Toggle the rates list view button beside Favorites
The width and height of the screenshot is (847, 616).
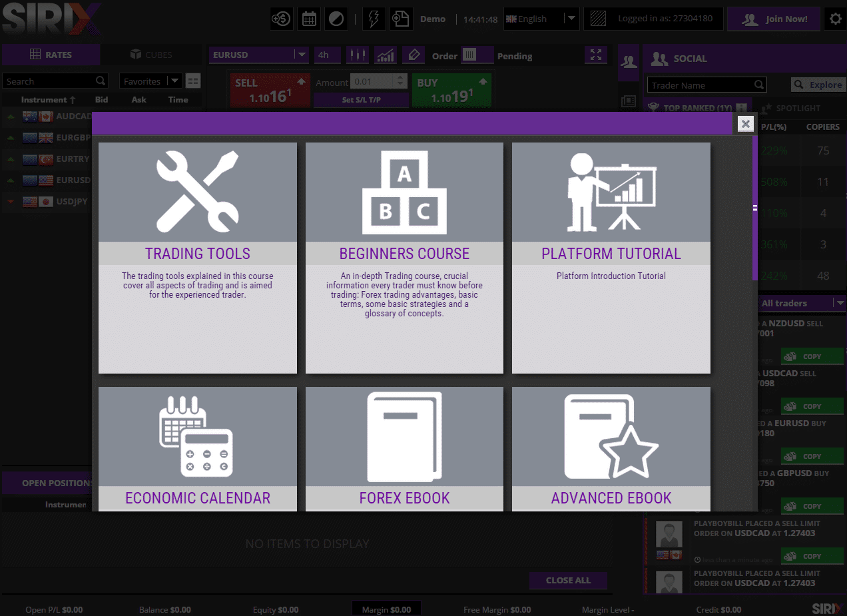pos(193,81)
